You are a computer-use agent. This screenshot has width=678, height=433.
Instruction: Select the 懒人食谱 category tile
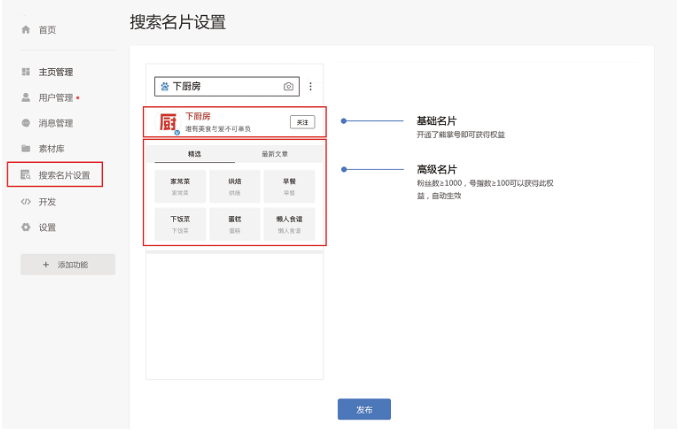pos(289,224)
